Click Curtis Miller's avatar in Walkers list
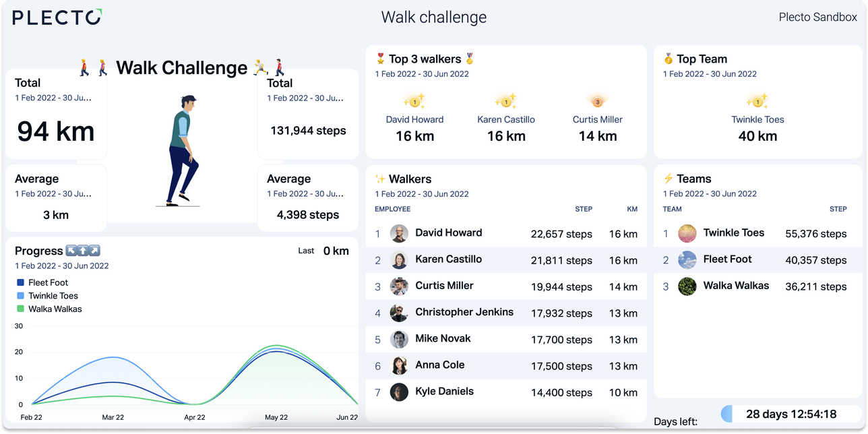Viewport: 868px width, 434px height. 399,286
